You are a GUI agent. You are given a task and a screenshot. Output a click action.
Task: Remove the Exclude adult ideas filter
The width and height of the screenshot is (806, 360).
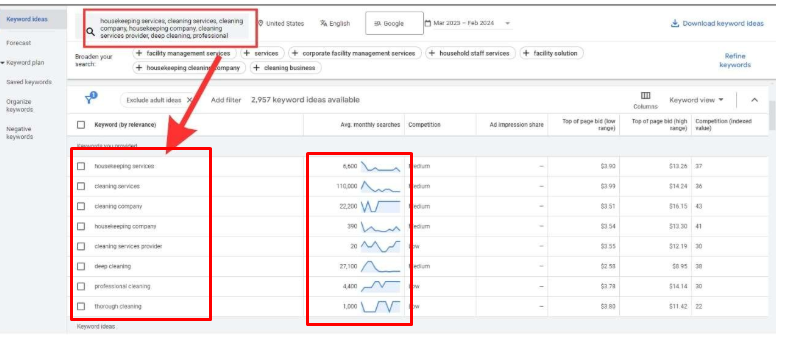coord(189,100)
